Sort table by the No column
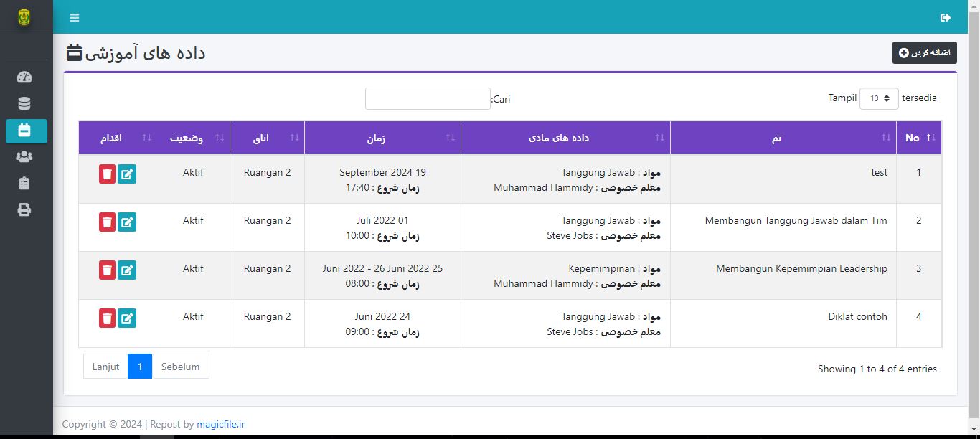This screenshot has width=980, height=439. tap(919, 138)
